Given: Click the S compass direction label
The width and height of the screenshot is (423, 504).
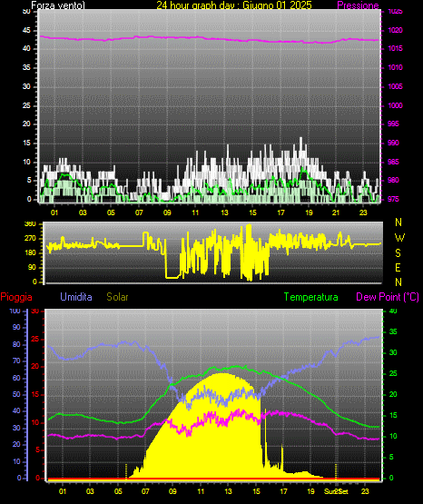Looking at the screenshot, I should coord(398,253).
